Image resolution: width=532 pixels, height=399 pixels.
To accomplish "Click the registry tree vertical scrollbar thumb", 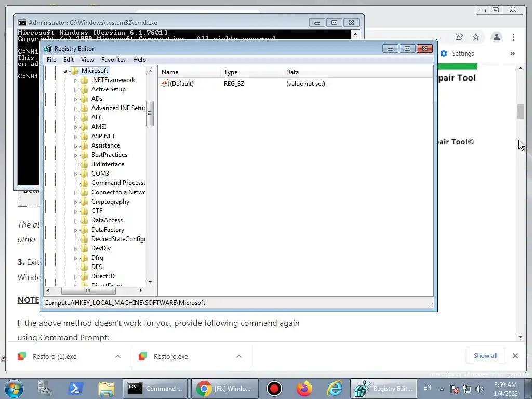I will (150, 113).
